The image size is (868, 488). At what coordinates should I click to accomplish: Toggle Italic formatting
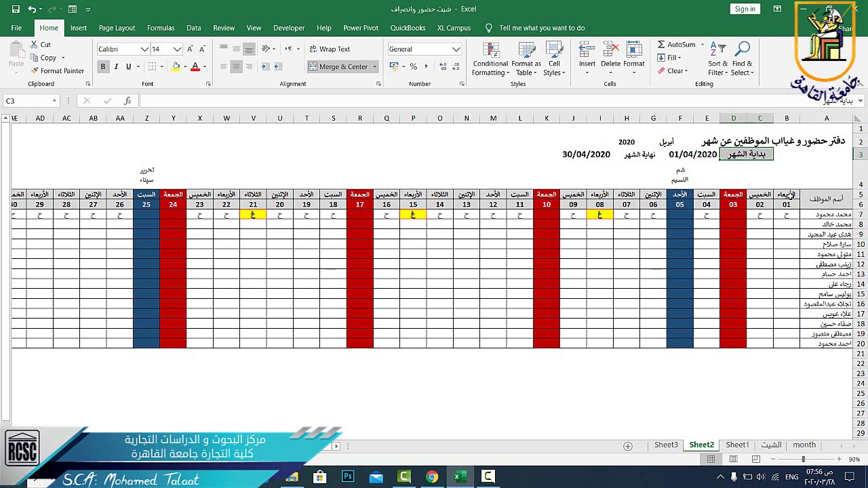tap(116, 66)
